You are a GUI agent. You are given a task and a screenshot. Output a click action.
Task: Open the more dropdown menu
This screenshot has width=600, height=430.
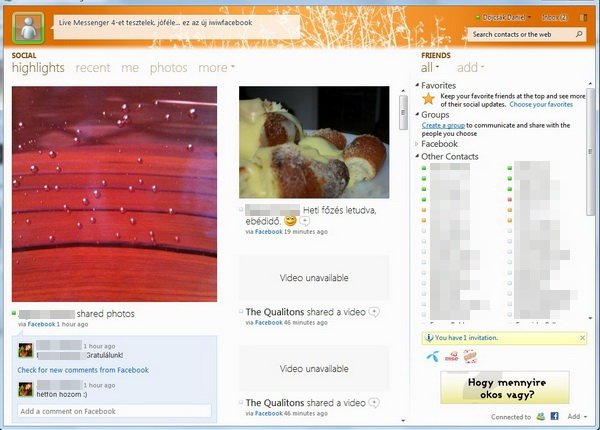(216, 68)
